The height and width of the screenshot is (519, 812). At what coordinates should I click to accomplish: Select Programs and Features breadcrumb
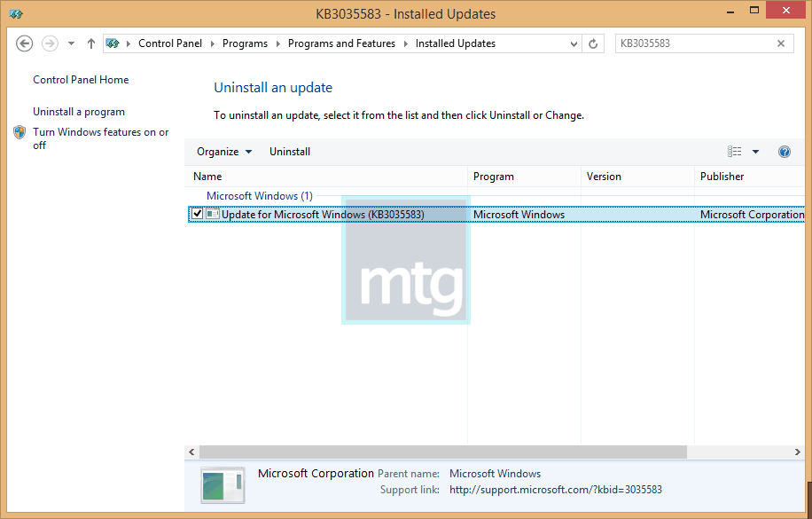coord(341,43)
